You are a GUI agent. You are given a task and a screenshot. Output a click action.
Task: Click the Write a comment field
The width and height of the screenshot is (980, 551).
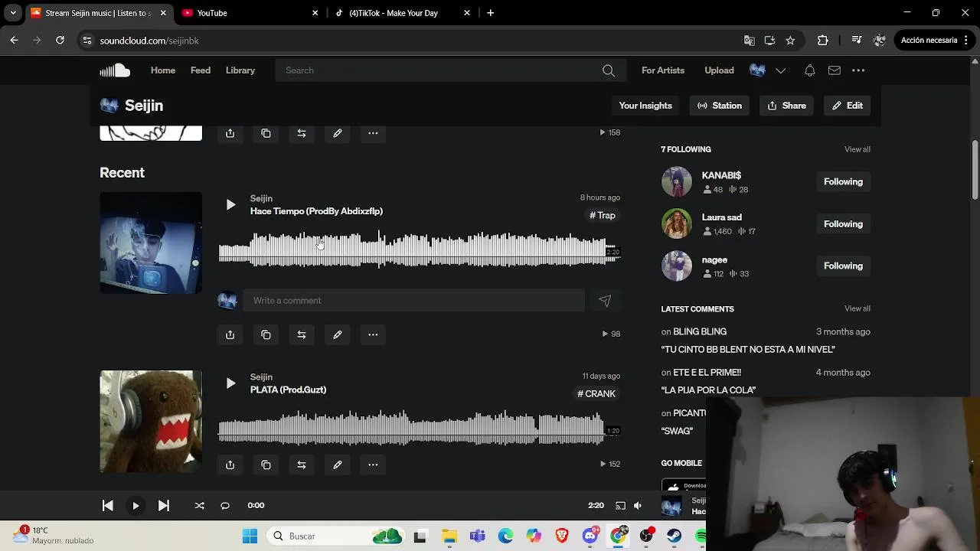pos(413,301)
